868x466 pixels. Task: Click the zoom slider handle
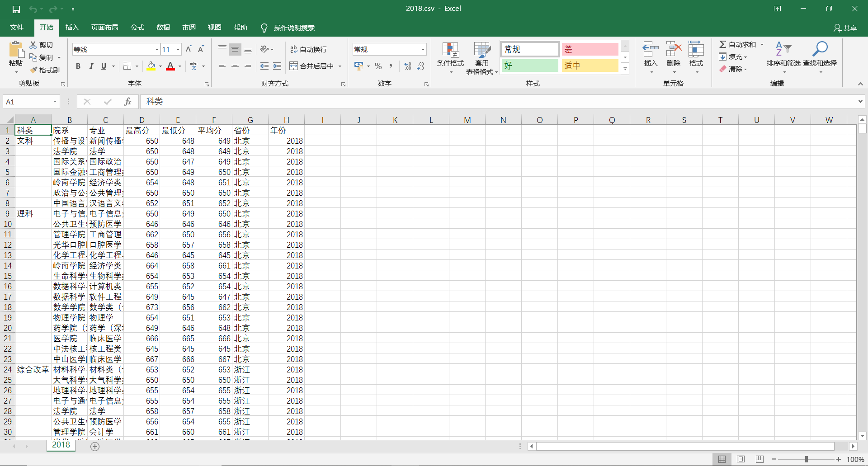pos(806,459)
